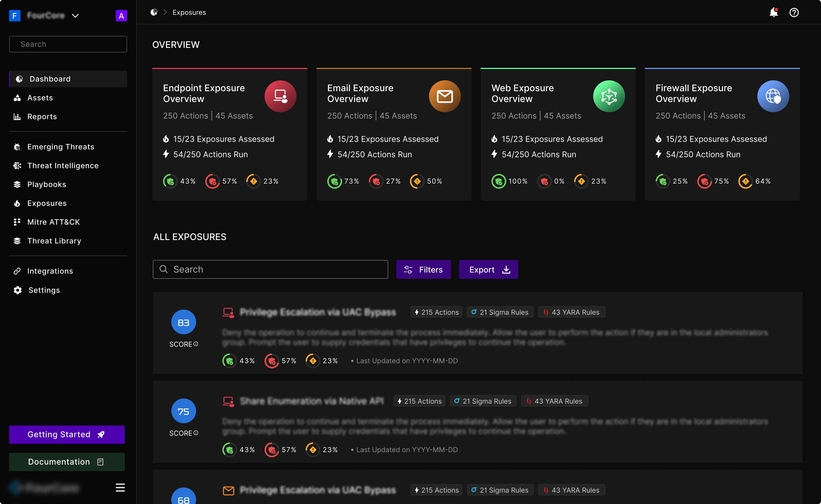The width and height of the screenshot is (821, 504).
Task: Click the 43 YARA Rules tag in score 75 row
Action: (555, 401)
